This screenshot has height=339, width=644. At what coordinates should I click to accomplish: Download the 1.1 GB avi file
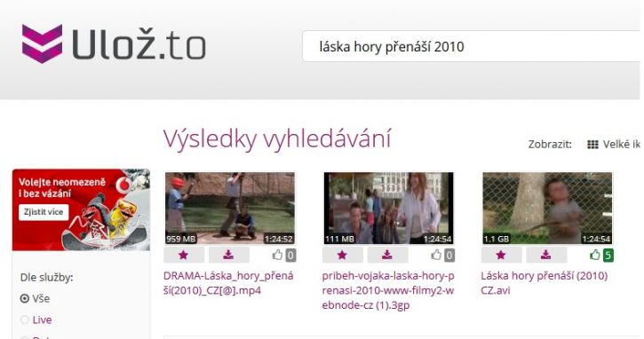coord(546,256)
